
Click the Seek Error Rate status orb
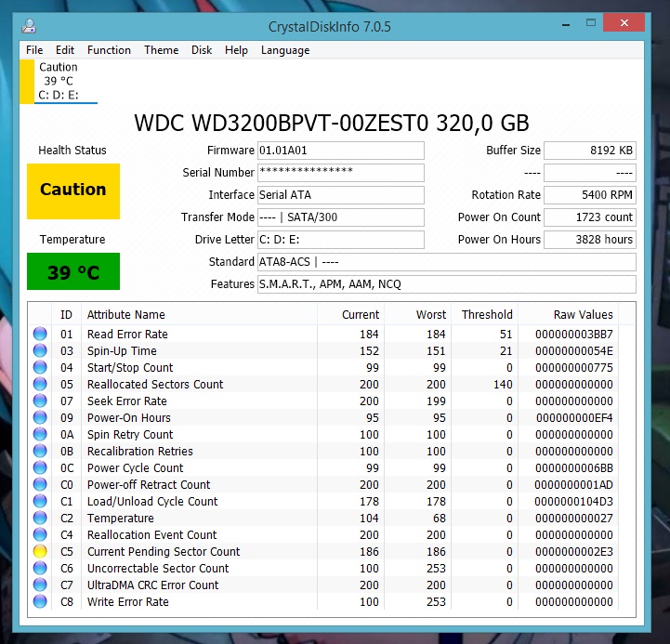pyautogui.click(x=40, y=401)
